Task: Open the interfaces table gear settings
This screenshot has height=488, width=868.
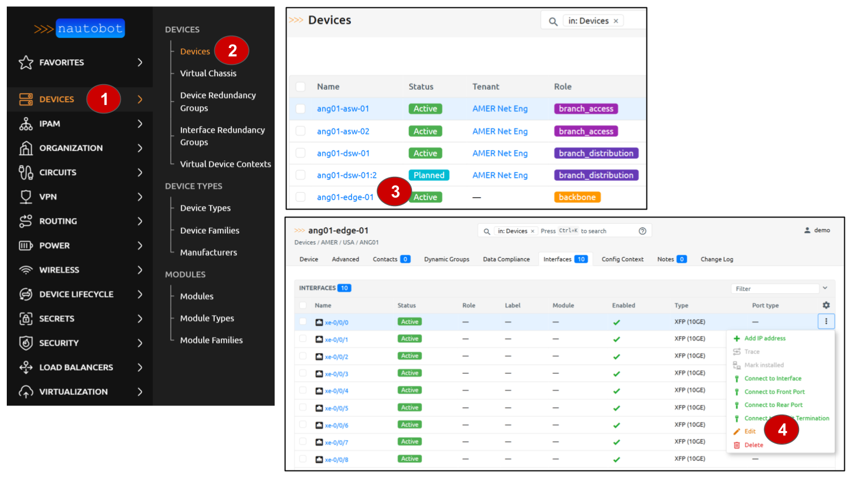Action: pos(826,305)
